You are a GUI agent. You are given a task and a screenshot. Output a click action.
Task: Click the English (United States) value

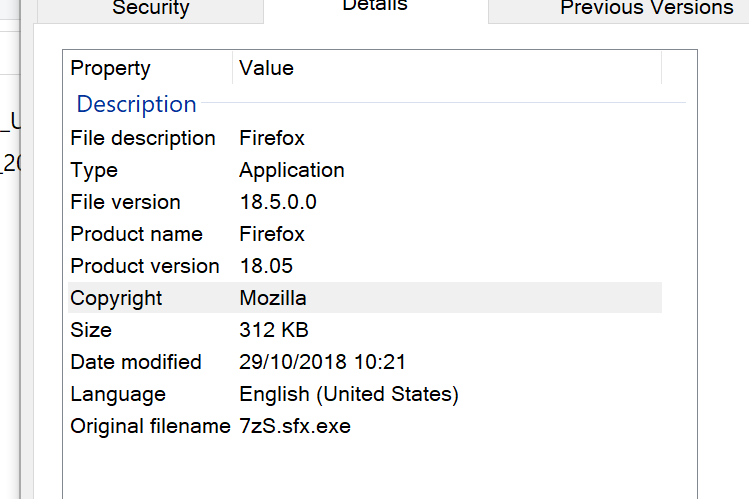(349, 394)
